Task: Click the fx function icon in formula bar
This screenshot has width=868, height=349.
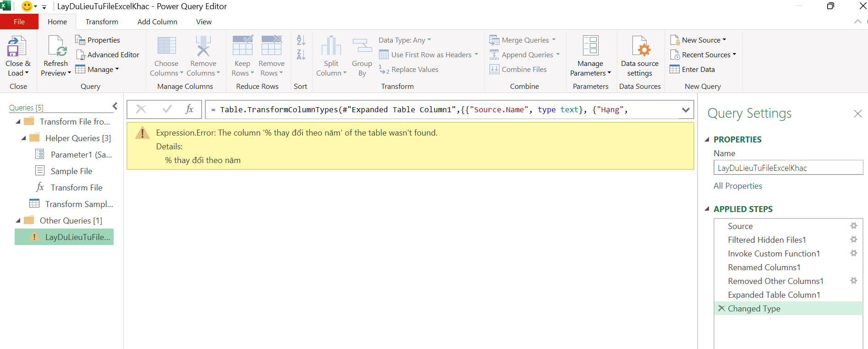Action: tap(189, 109)
